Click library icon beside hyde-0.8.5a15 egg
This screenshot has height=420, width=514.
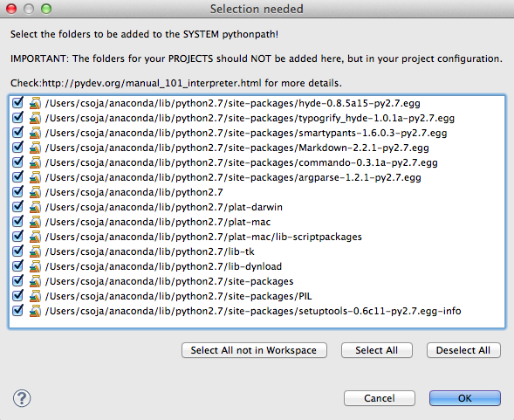tap(35, 103)
